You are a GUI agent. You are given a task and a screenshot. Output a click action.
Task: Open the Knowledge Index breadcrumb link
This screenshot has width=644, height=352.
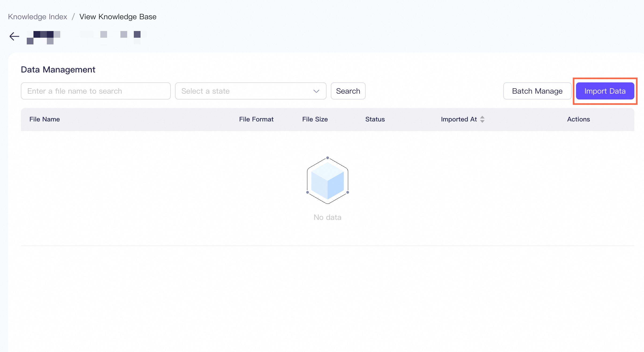(37, 17)
